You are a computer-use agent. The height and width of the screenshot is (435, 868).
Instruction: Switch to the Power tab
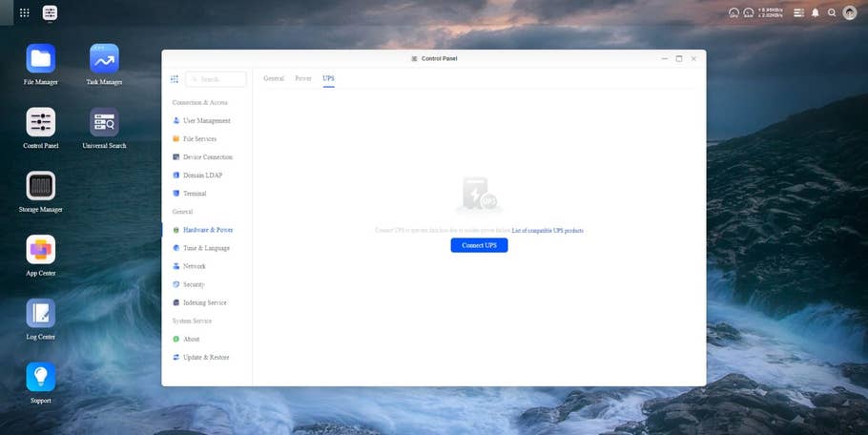303,78
